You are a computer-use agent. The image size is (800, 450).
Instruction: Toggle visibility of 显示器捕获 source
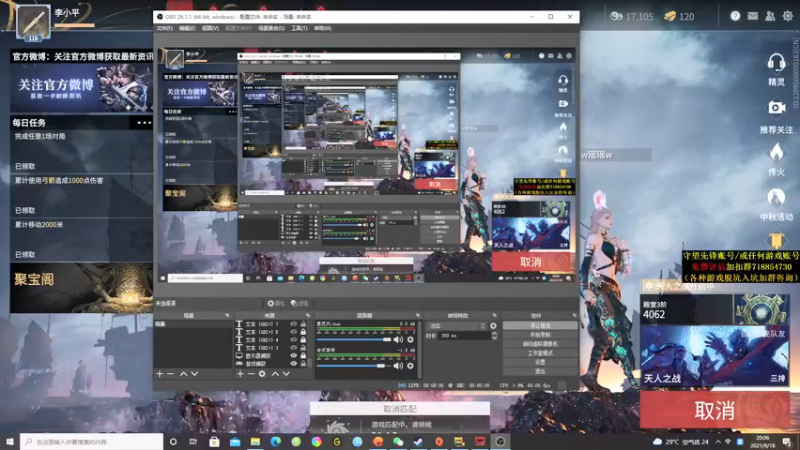tap(293, 356)
